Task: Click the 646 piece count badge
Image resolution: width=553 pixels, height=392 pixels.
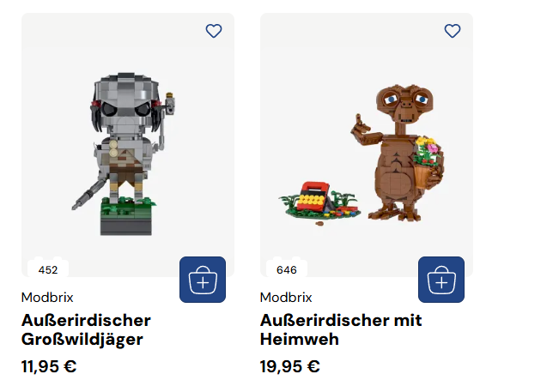Action: 287,270
